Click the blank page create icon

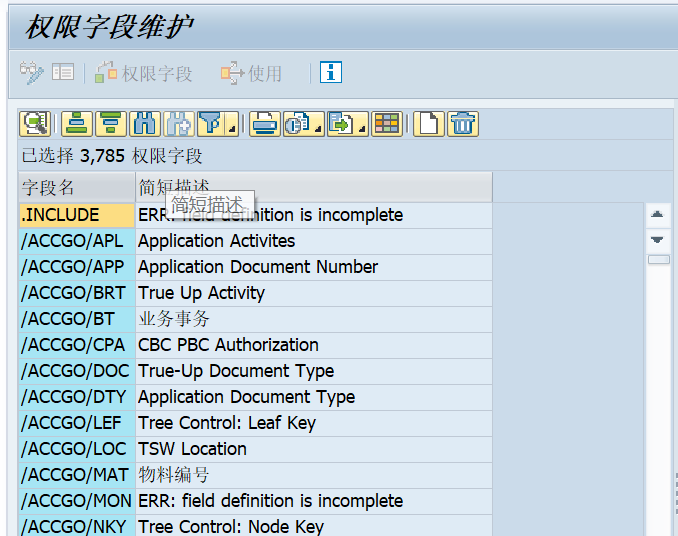point(429,124)
